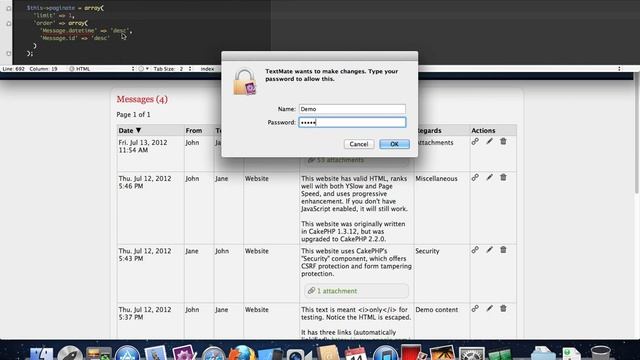This screenshot has width=640, height=360.
Task: Sort messages by the Date column header
Action: [129, 131]
